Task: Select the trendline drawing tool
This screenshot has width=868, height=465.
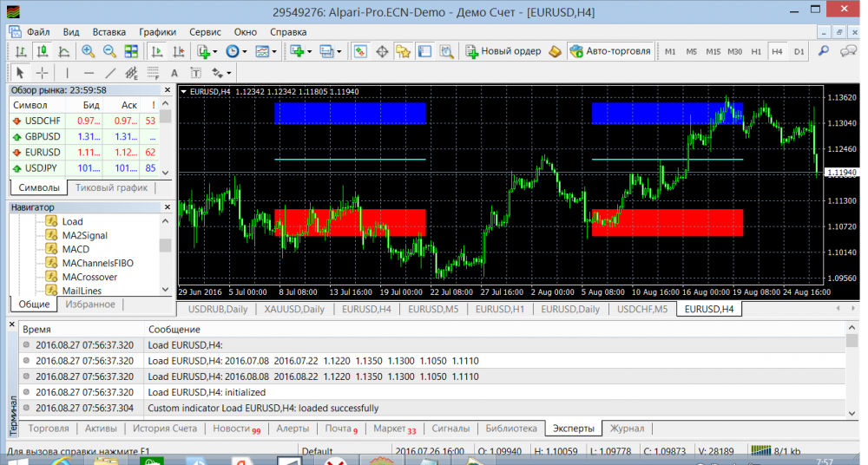Action: [110, 73]
